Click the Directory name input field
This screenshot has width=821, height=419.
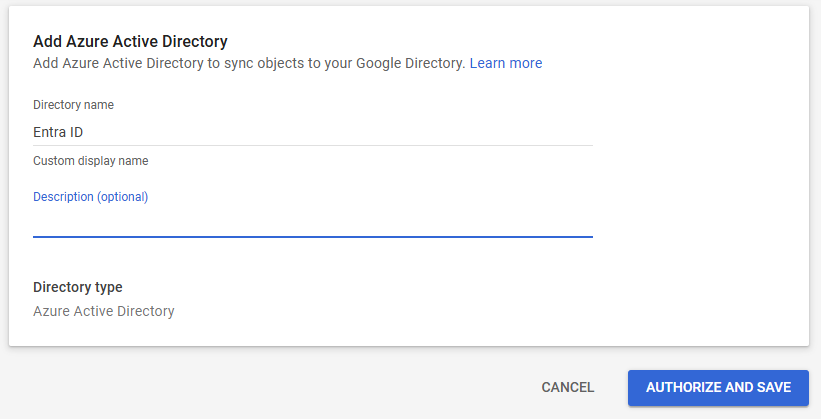click(312, 132)
